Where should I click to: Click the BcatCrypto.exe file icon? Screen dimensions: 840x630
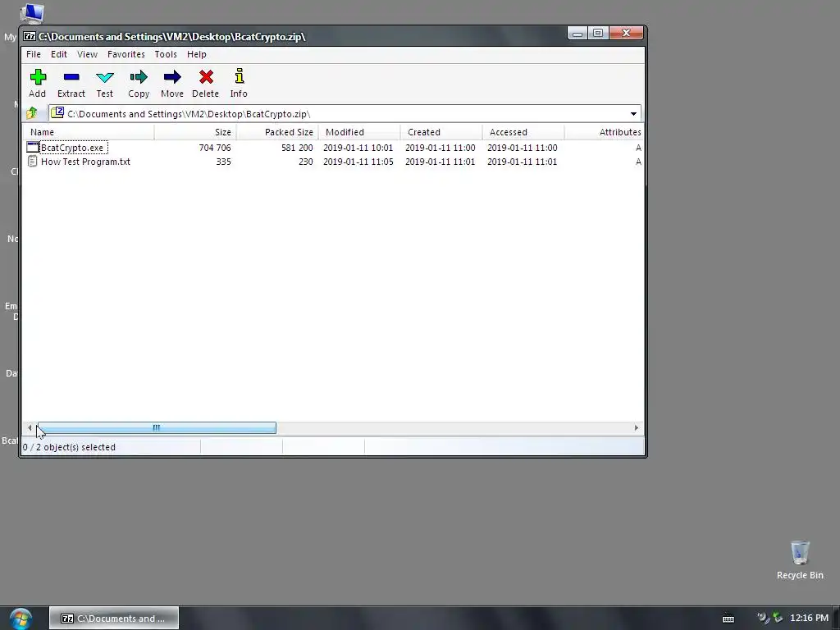click(33, 148)
